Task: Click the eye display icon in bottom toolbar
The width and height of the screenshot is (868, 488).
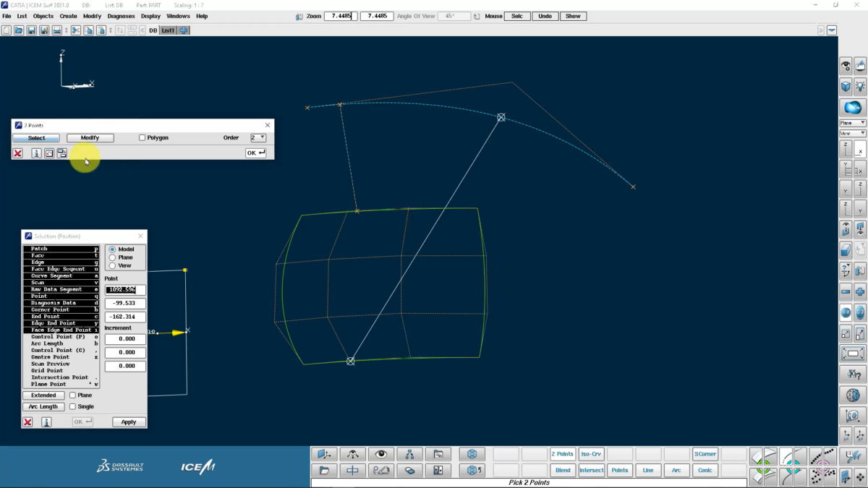Action: click(x=381, y=454)
